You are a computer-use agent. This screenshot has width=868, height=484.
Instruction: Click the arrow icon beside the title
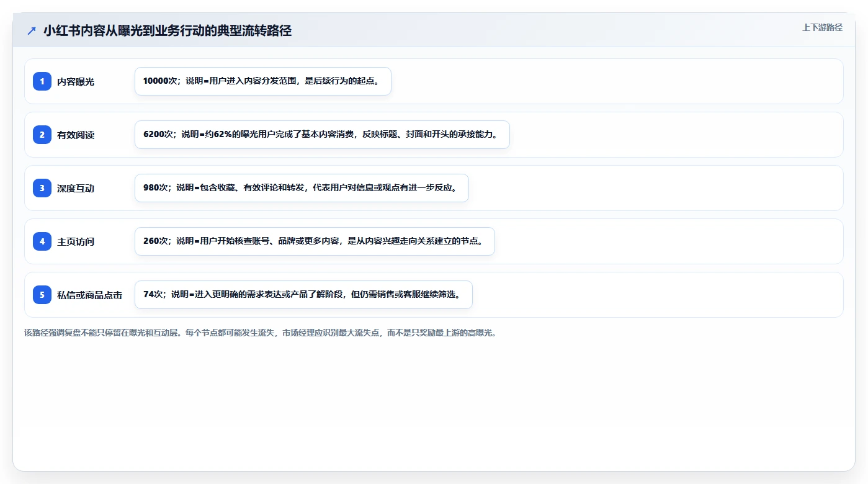[31, 30]
